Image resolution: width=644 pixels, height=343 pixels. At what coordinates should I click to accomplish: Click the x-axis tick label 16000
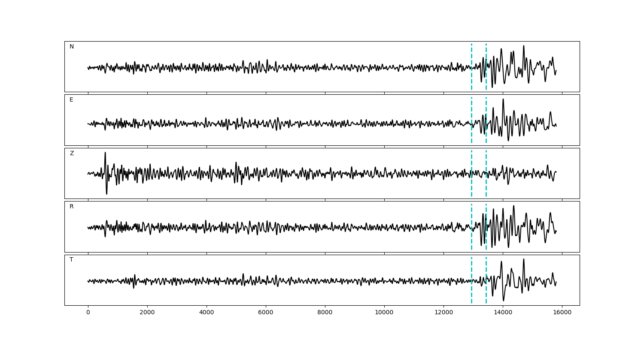pos(562,313)
